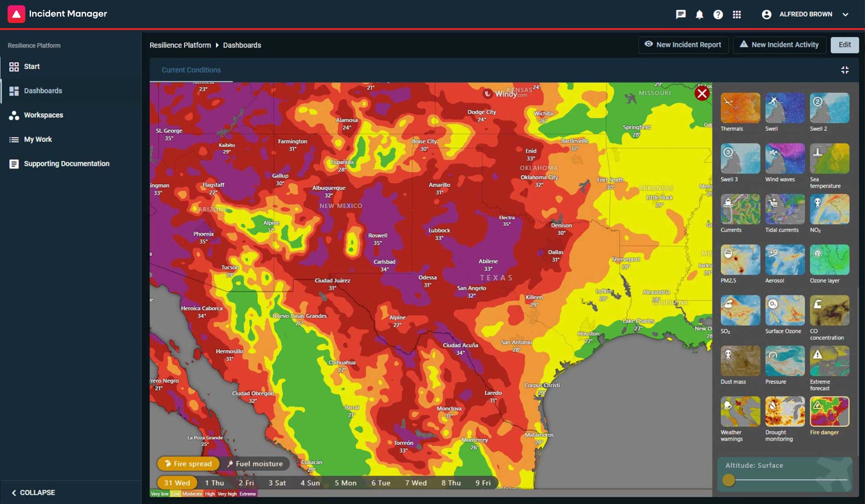The height and width of the screenshot is (504, 865).
Task: Click the Edit button
Action: coord(844,45)
